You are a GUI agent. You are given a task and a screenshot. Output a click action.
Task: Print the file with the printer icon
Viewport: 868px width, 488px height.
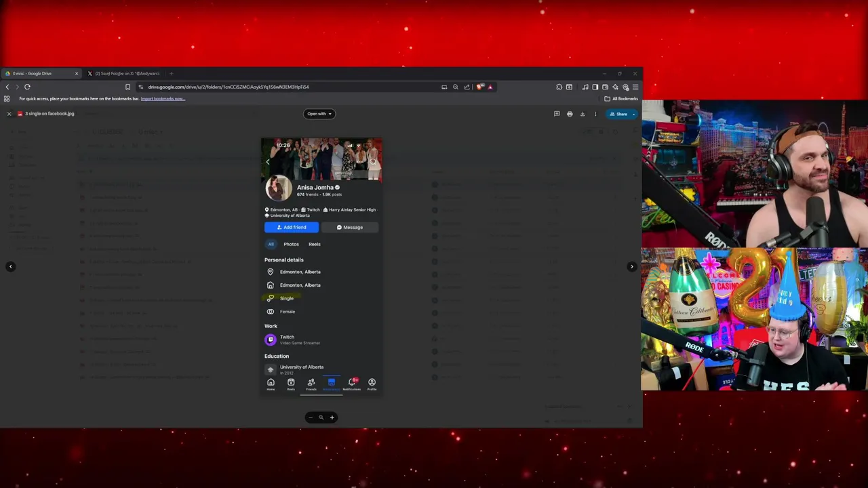570,114
